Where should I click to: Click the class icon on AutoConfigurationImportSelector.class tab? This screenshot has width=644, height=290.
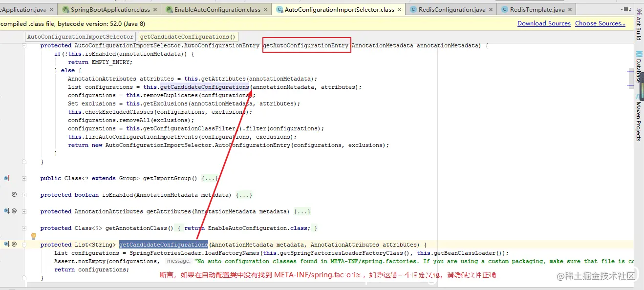pyautogui.click(x=279, y=9)
